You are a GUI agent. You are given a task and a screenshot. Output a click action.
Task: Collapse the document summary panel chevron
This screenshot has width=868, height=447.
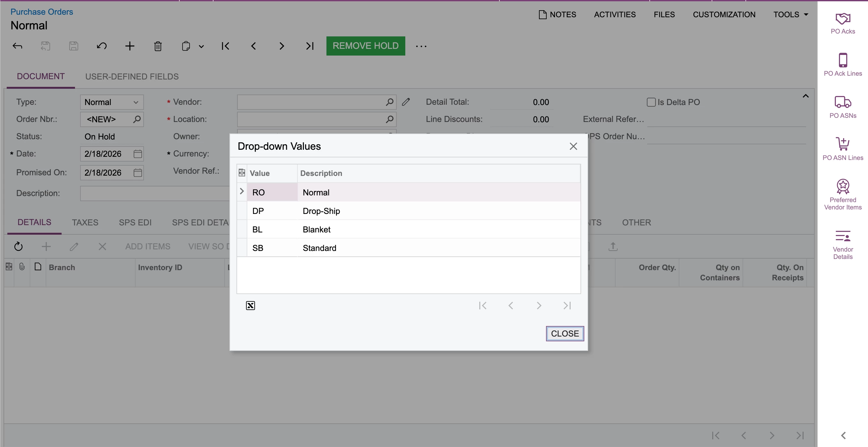(805, 96)
